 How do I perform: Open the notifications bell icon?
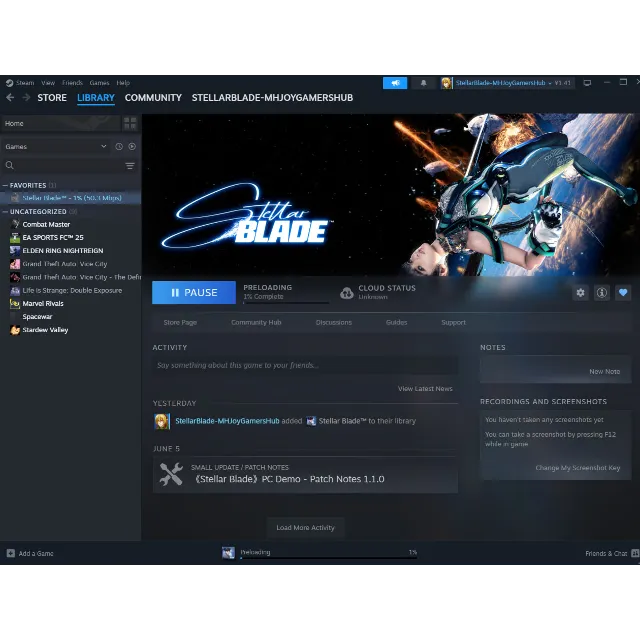(x=423, y=83)
